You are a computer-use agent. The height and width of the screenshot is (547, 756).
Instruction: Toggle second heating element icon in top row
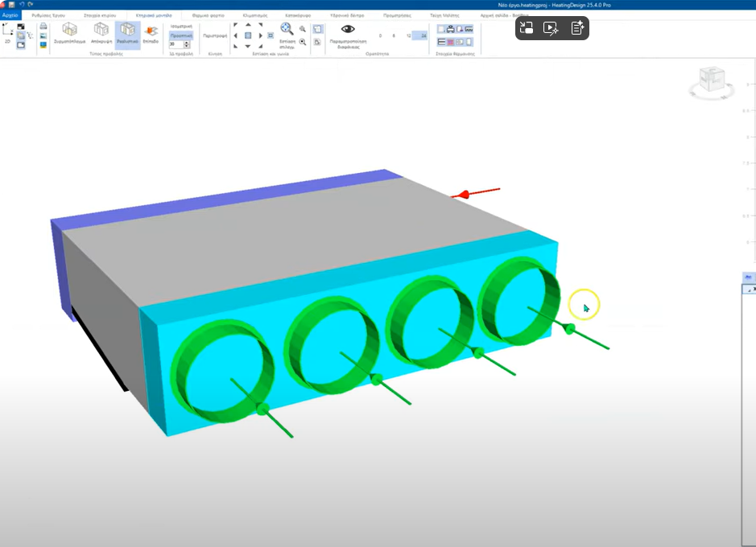click(450, 30)
